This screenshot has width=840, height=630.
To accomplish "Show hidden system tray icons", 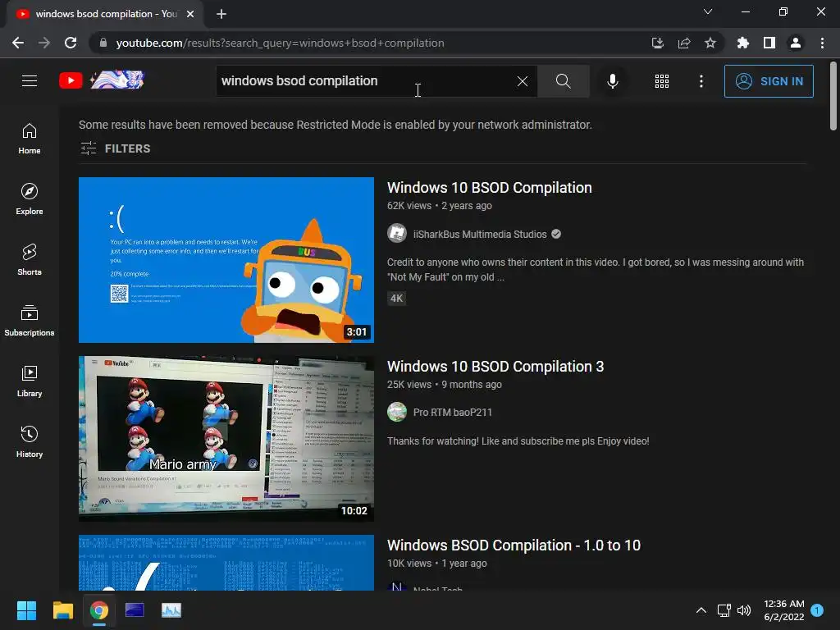I will tap(701, 610).
